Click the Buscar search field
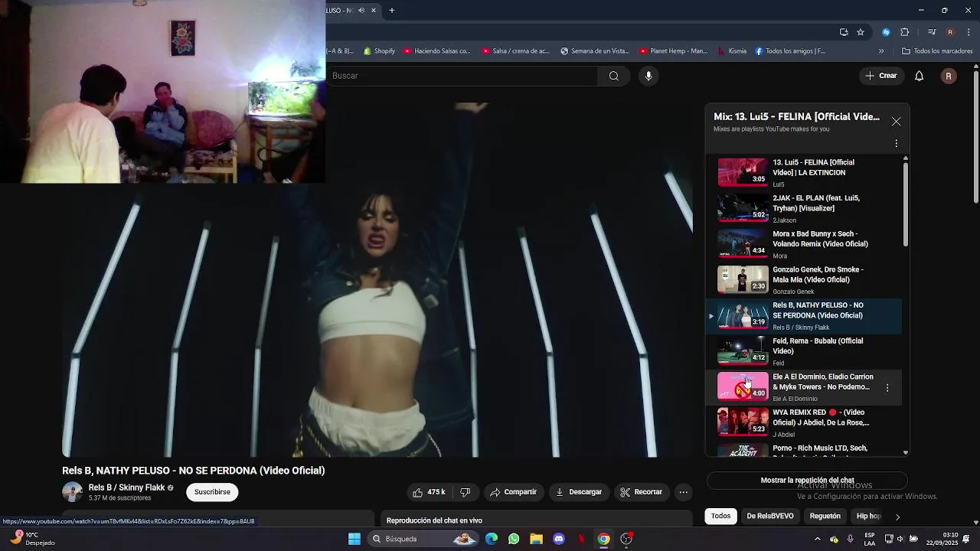The height and width of the screenshot is (551, 980). 462,76
